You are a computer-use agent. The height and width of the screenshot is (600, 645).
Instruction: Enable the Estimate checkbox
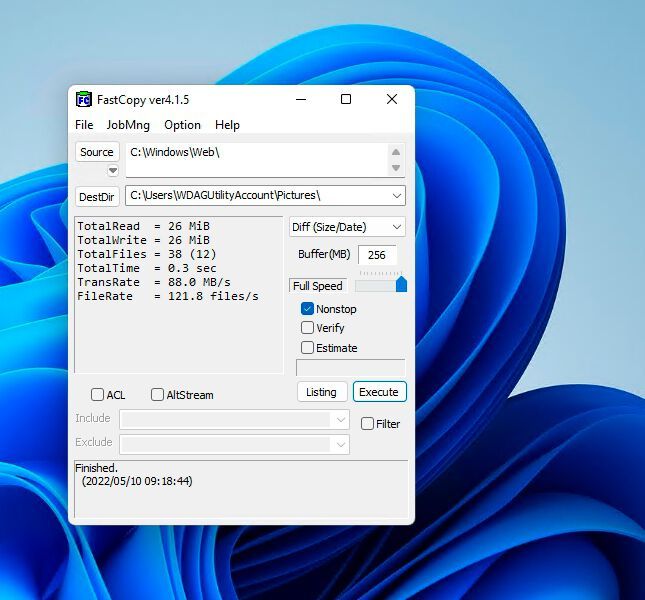tap(307, 348)
